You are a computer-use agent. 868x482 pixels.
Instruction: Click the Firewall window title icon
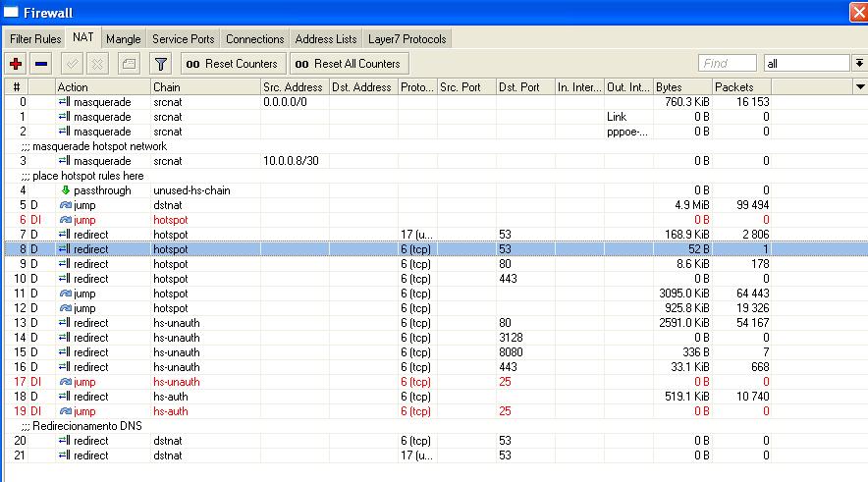pos(11,12)
